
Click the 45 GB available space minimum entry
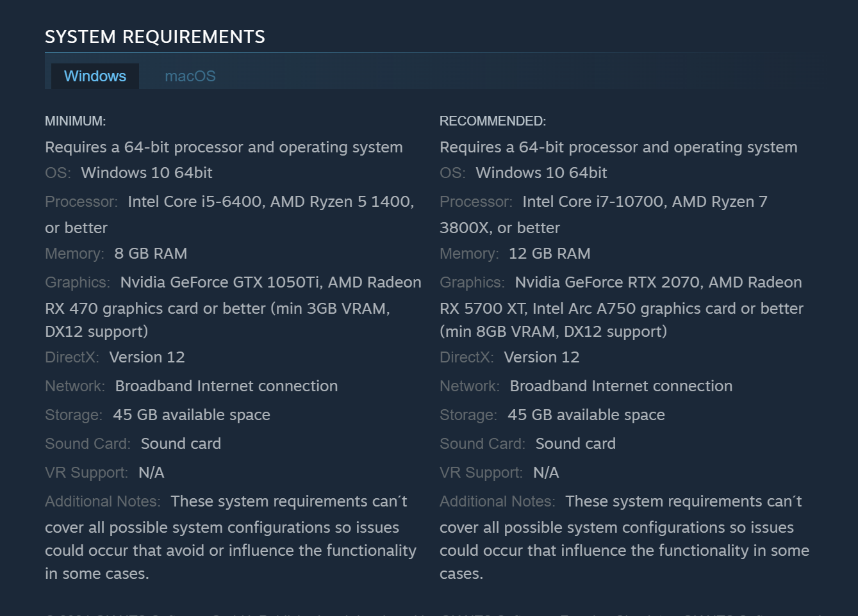click(191, 414)
